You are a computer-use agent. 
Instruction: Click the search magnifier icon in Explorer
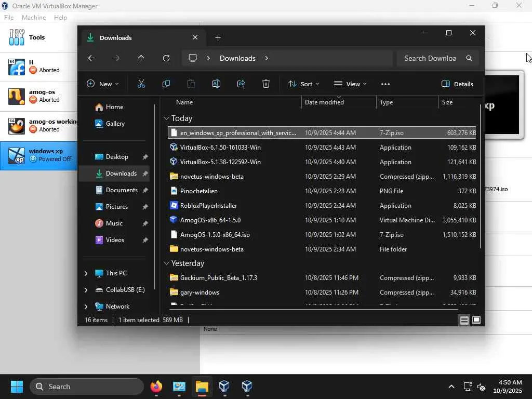coord(469,58)
